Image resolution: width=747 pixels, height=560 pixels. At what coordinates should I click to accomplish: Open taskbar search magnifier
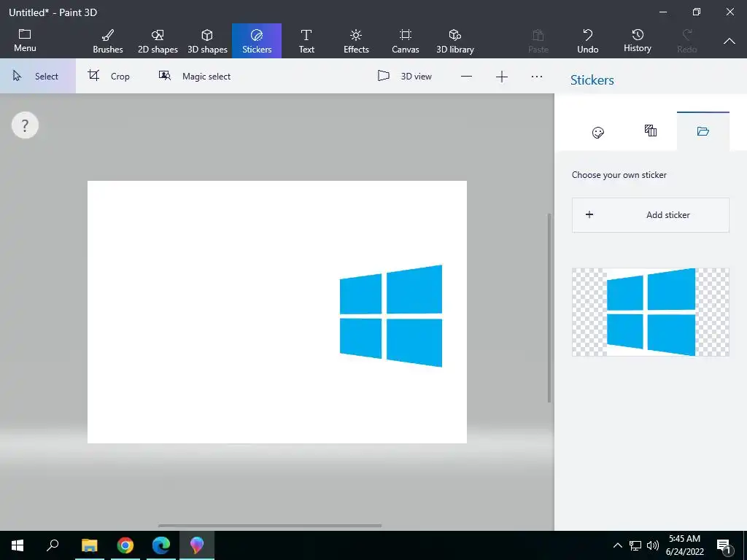[x=53, y=545]
